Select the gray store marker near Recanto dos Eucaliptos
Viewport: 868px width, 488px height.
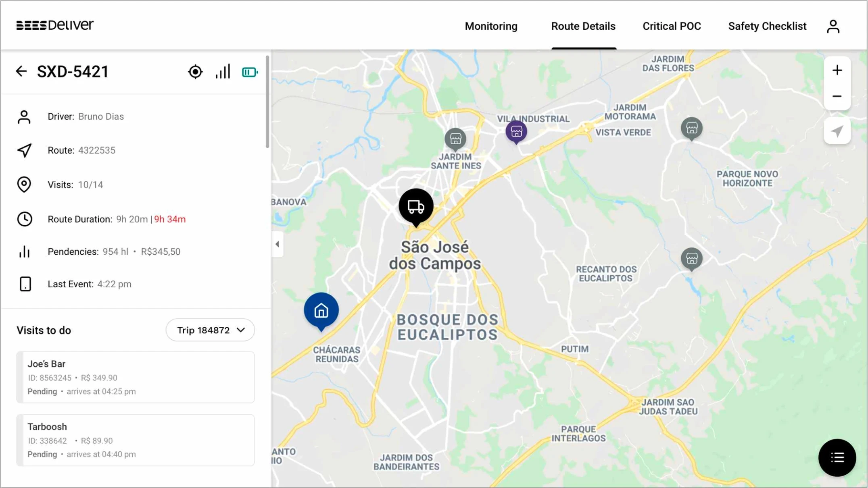(692, 259)
